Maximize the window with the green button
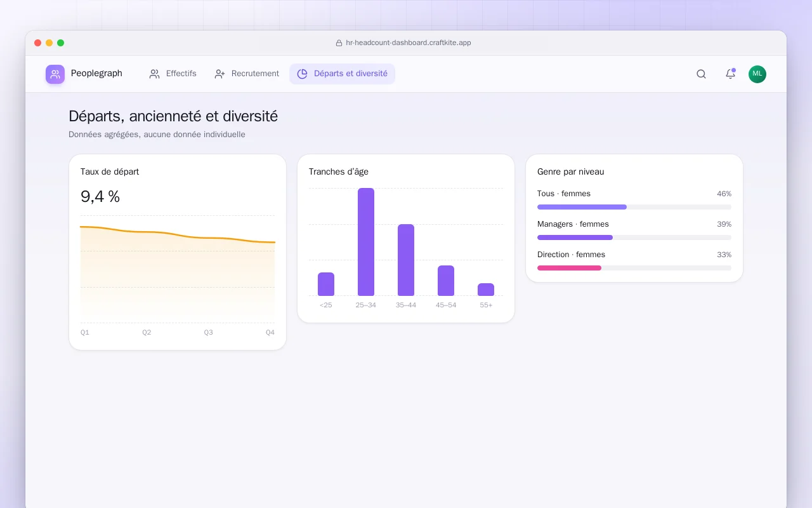 [x=61, y=43]
